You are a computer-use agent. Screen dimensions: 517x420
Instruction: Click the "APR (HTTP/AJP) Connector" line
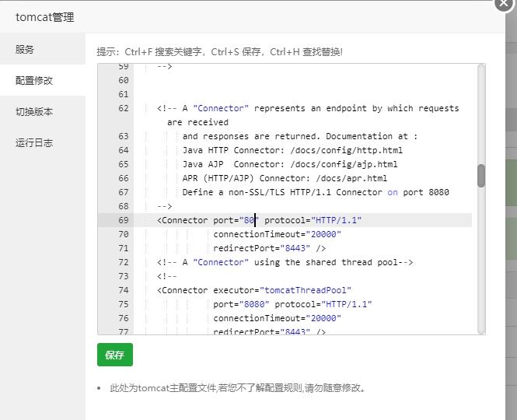coord(285,178)
